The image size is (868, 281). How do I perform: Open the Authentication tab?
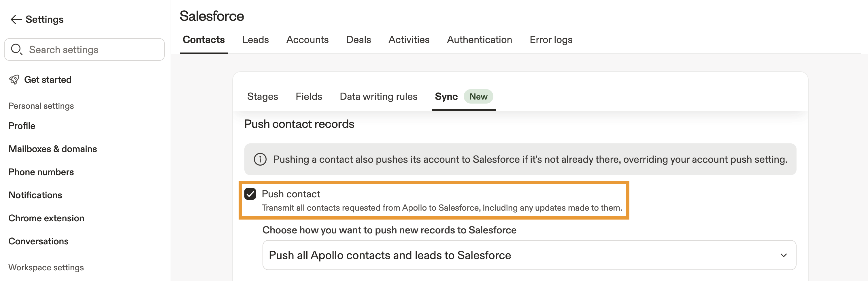click(x=479, y=40)
